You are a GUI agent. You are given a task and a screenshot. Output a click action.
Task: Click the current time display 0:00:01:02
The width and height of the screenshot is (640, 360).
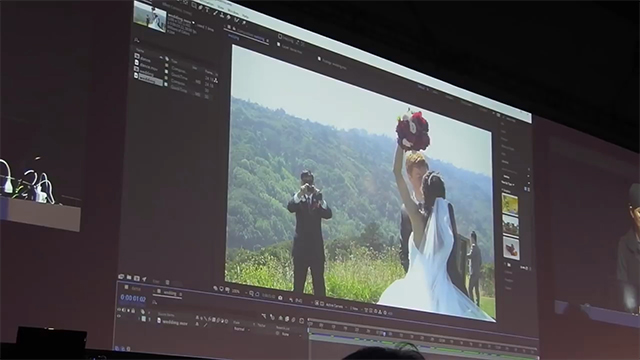tap(133, 299)
